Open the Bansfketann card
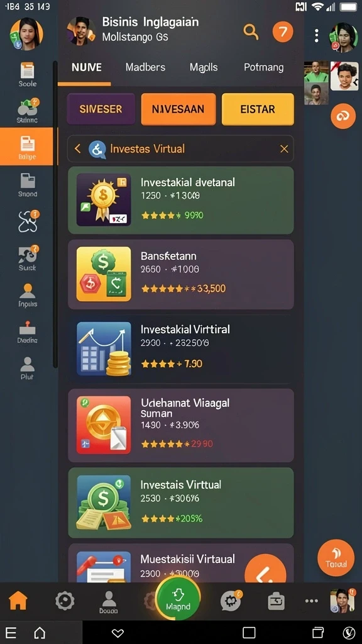362x644 pixels. (180, 274)
